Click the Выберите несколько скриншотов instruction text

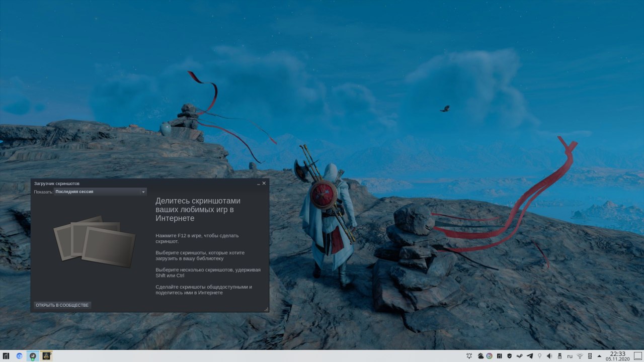[x=208, y=273]
